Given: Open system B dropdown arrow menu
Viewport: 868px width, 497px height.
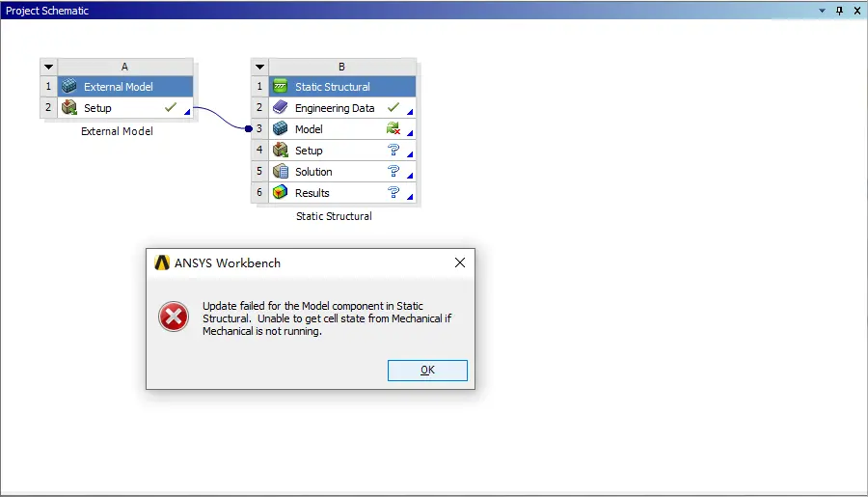Looking at the screenshot, I should (259, 67).
